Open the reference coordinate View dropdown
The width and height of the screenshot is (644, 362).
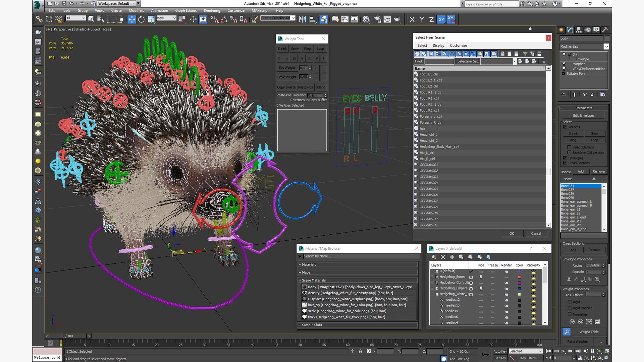coord(166,18)
